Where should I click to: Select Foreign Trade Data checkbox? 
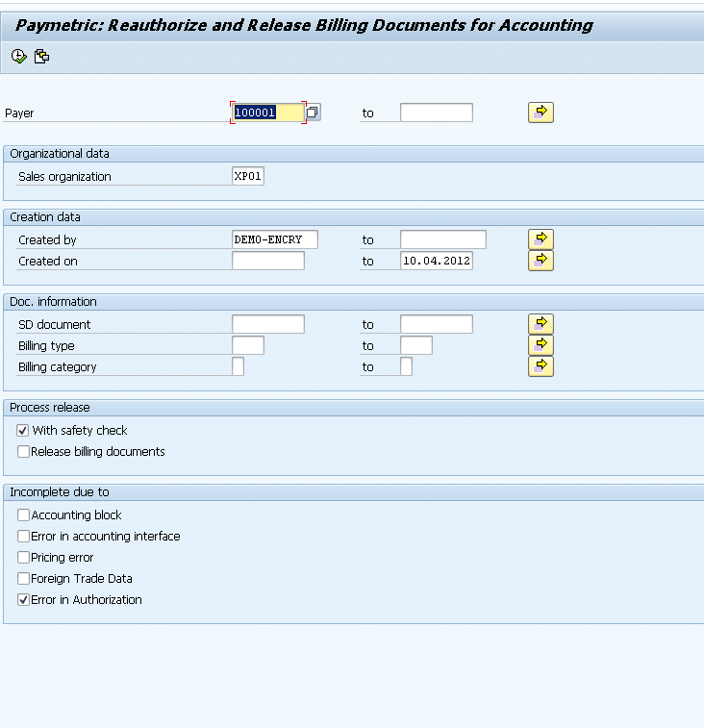23,579
